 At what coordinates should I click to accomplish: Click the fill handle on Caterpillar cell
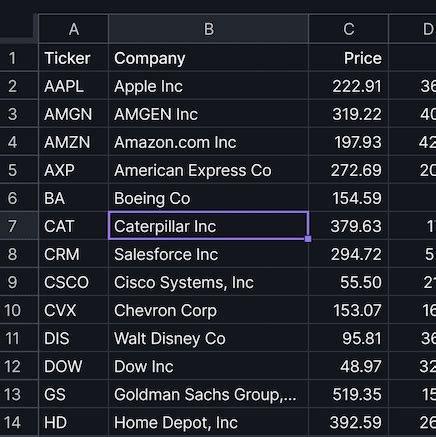coord(308,239)
